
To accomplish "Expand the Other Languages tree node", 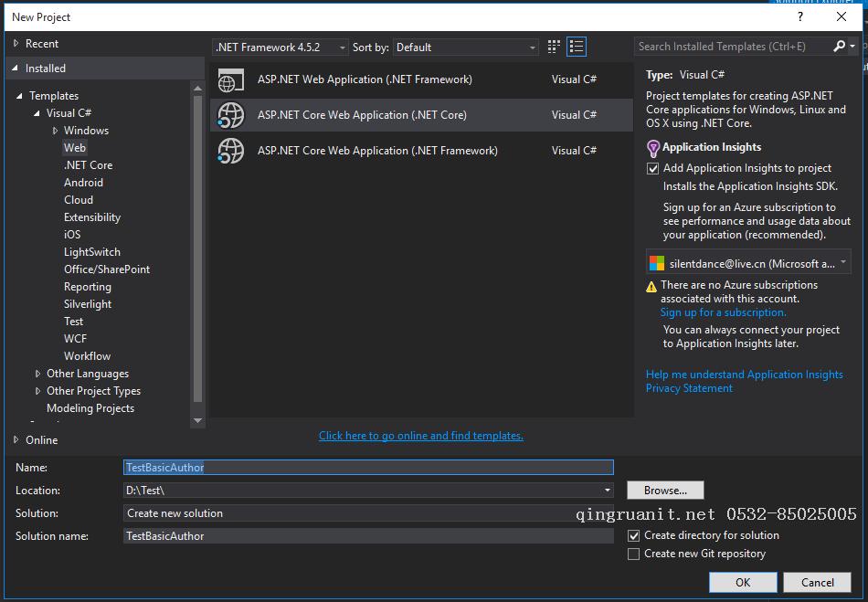I will [x=37, y=374].
